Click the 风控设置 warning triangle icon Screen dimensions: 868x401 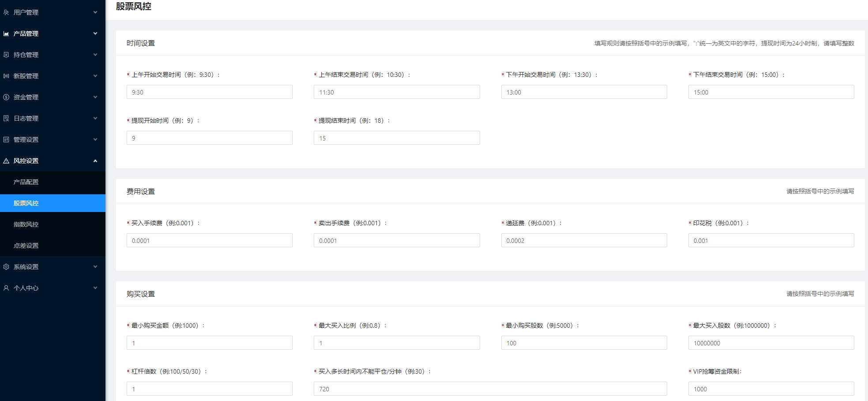(6, 161)
